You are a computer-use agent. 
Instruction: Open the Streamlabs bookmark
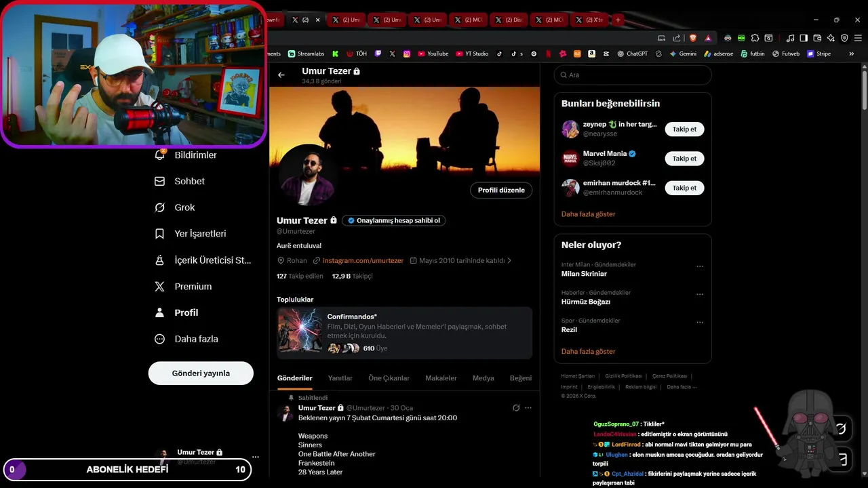(x=306, y=54)
